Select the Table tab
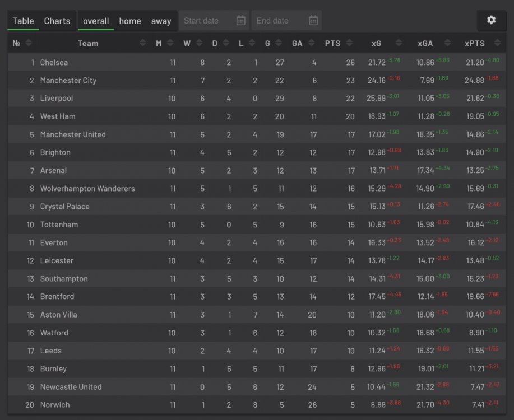 (24, 21)
